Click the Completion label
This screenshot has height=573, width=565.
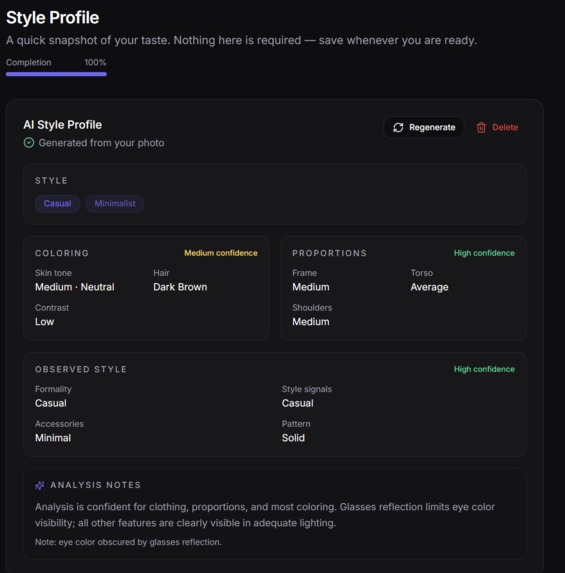tap(29, 62)
